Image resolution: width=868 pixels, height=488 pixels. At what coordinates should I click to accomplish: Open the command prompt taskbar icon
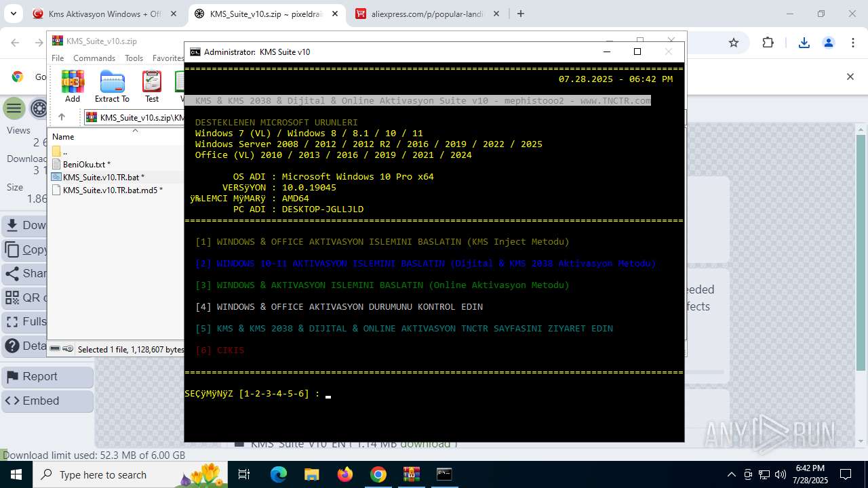point(444,474)
